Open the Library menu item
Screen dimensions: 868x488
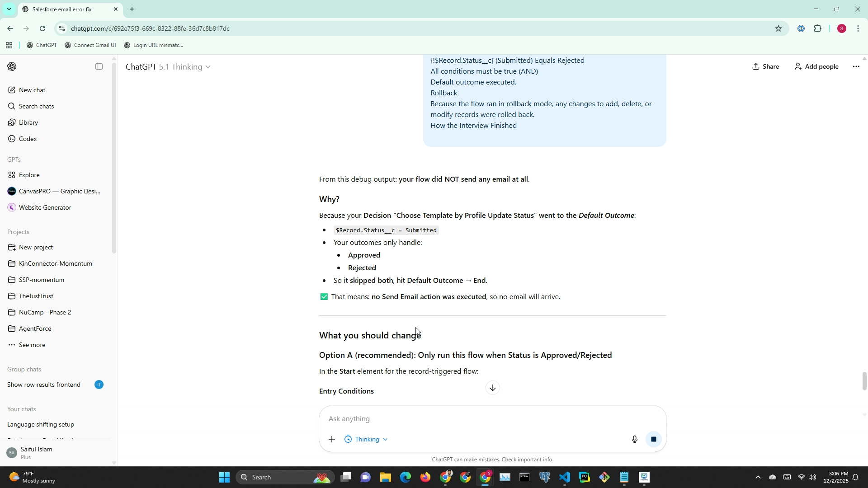click(28, 122)
